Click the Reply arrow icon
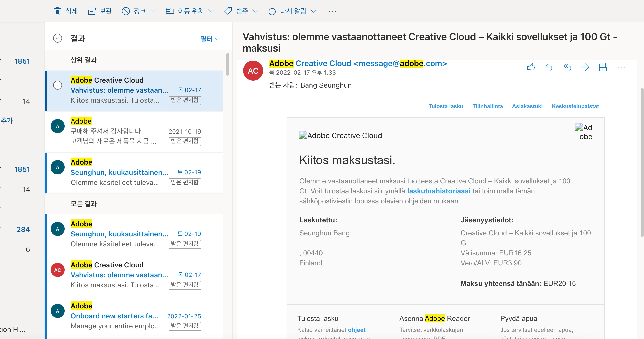 (549, 67)
